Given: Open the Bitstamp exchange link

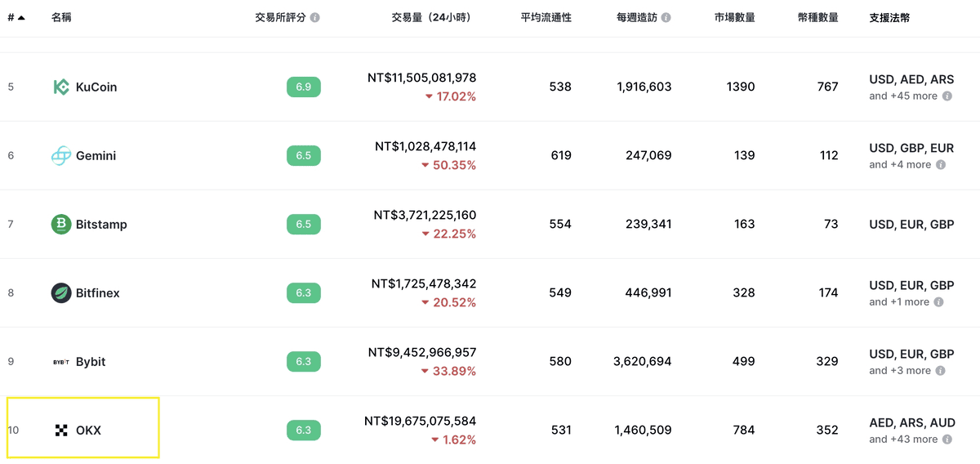Looking at the screenshot, I should point(101,224).
